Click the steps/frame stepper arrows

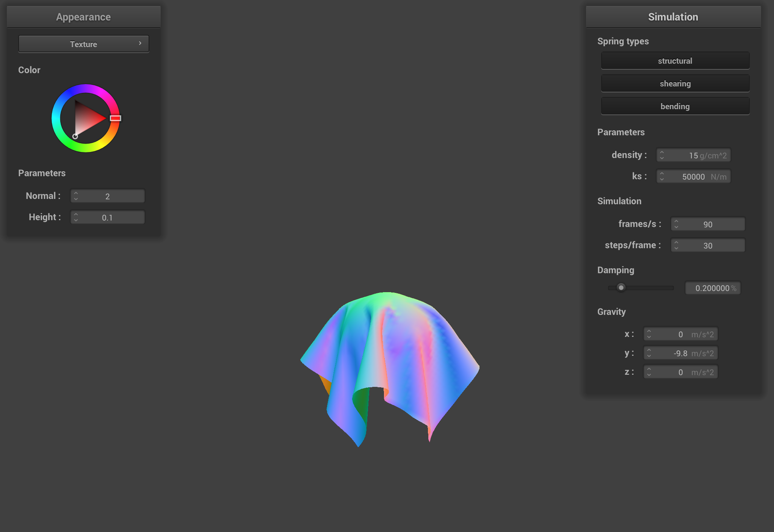pyautogui.click(x=676, y=246)
